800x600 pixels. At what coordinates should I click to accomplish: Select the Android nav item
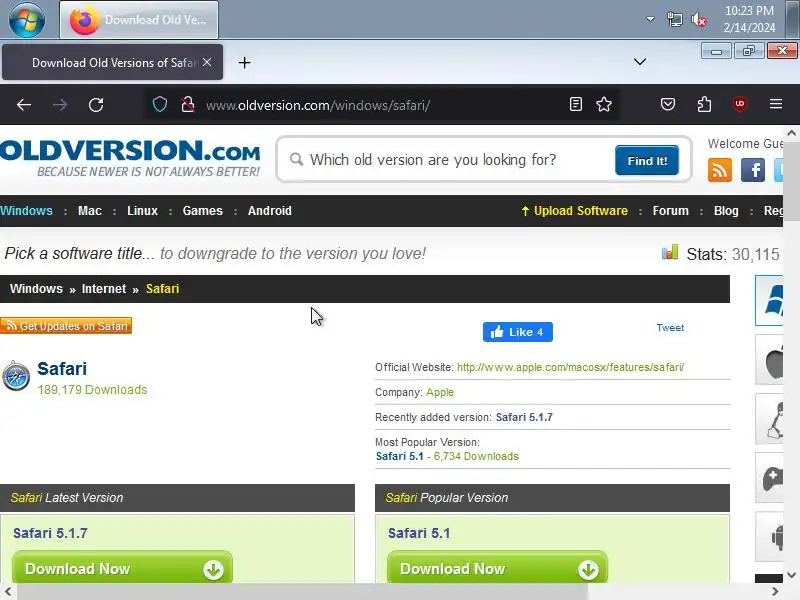(269, 211)
